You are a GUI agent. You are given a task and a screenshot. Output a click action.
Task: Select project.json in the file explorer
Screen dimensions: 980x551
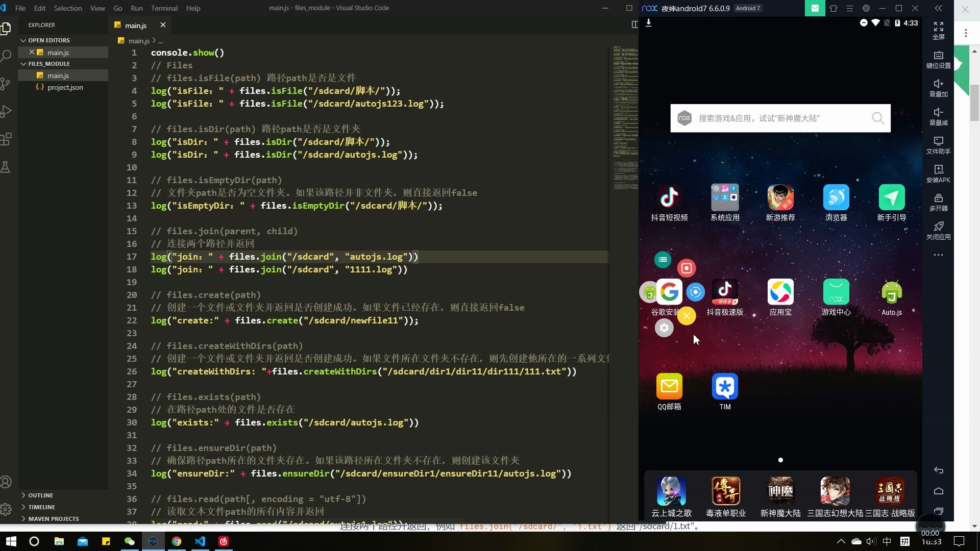65,87
